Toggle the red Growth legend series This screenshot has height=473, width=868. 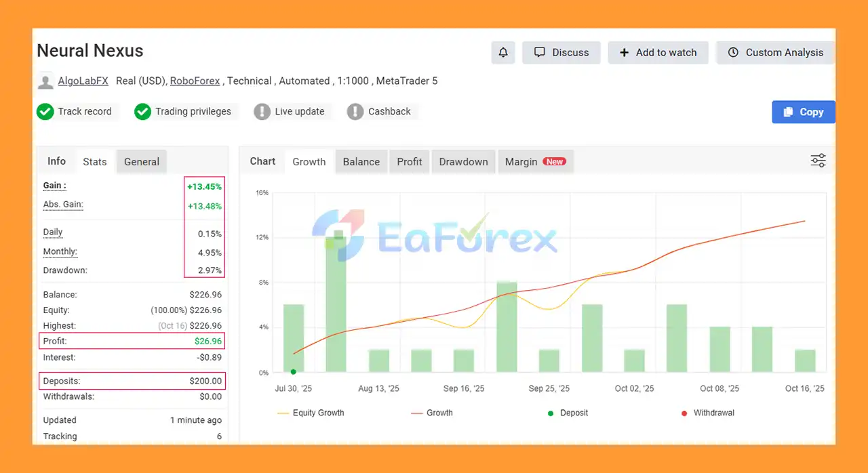(431, 413)
